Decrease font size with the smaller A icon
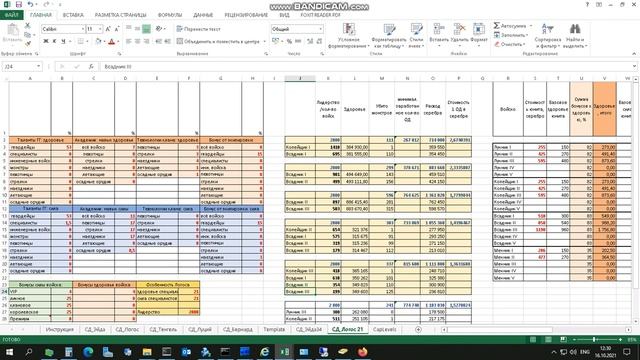This screenshot has width=640, height=360. point(116,29)
